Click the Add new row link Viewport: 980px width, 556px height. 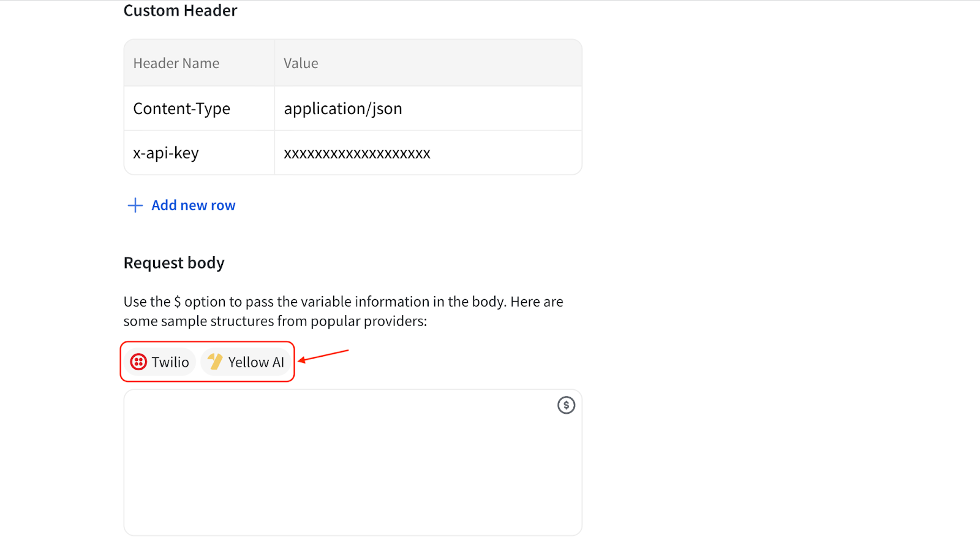193,205
